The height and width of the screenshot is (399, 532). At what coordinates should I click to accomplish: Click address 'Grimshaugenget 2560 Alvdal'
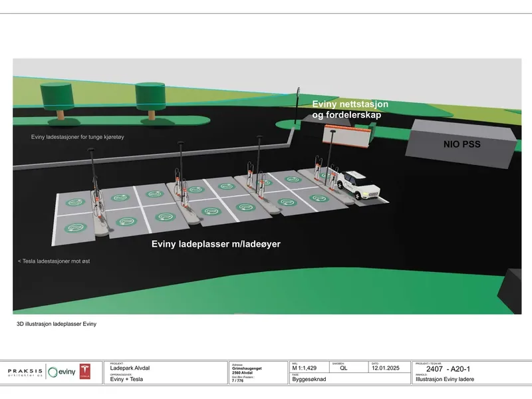click(x=247, y=370)
